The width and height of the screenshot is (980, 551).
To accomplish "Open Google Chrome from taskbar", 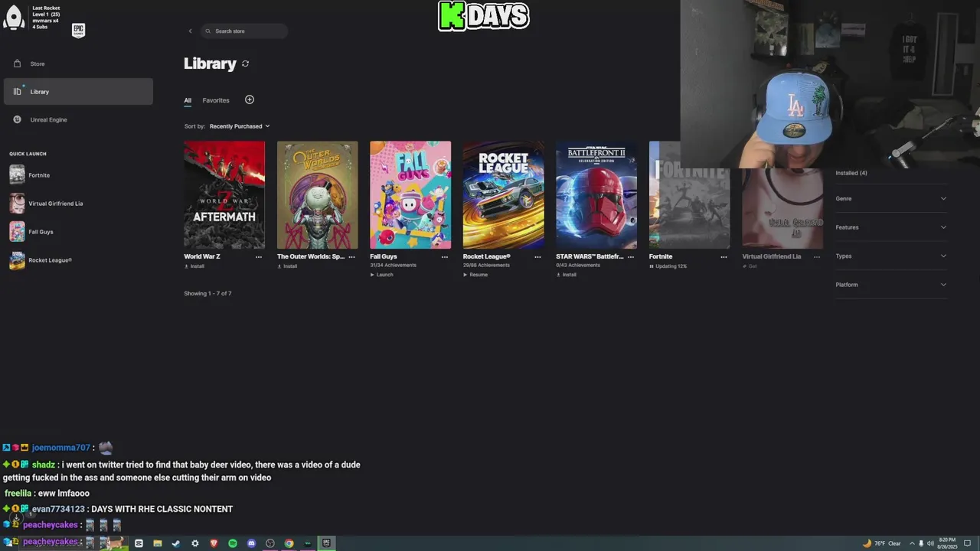I will [x=289, y=543].
